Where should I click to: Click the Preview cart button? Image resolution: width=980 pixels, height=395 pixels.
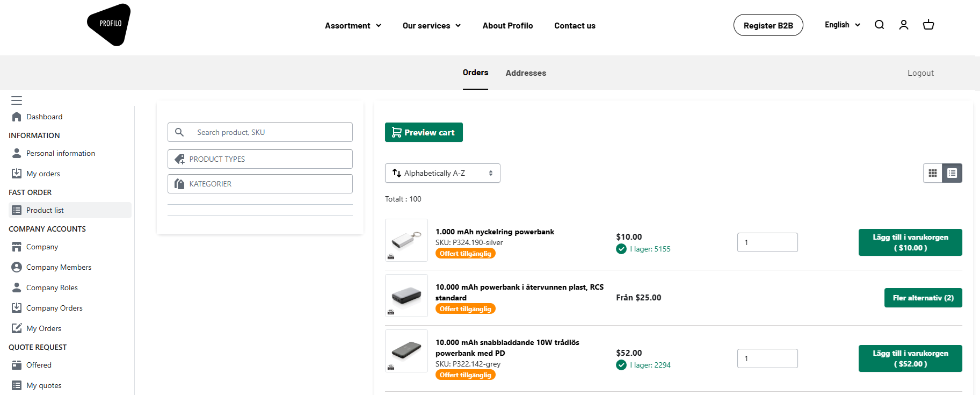pyautogui.click(x=424, y=132)
